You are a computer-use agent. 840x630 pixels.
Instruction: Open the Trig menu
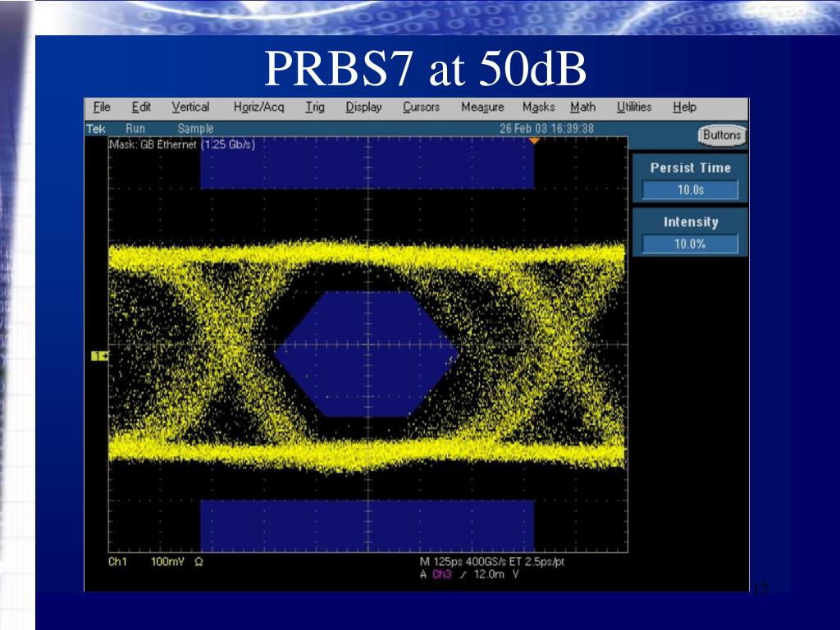(314, 107)
